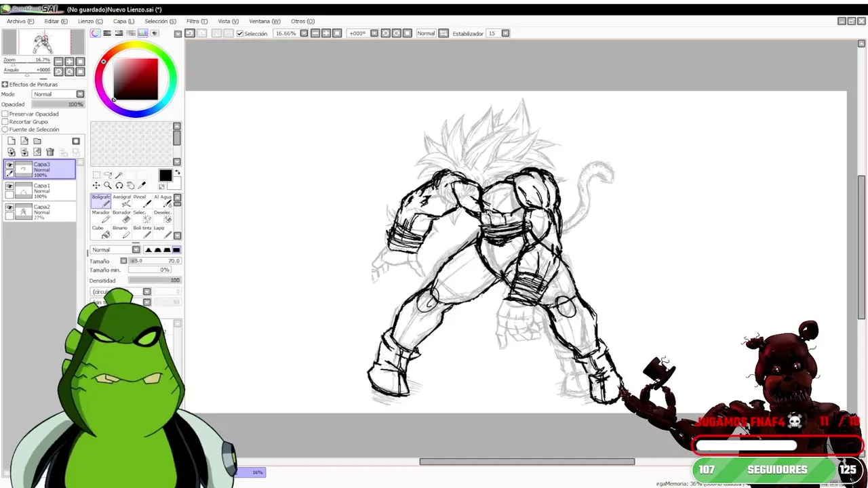Viewport: 868px width, 488px height.
Task: Click zoom in plus button in navigator
Action: pyautogui.click(x=69, y=62)
